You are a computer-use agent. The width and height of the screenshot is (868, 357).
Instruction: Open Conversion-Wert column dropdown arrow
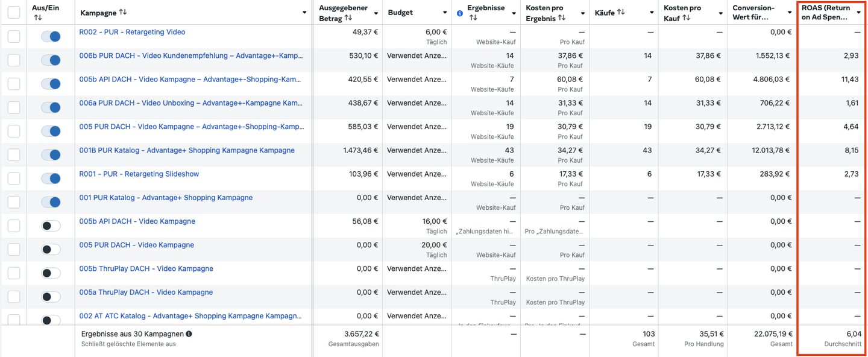pos(790,13)
